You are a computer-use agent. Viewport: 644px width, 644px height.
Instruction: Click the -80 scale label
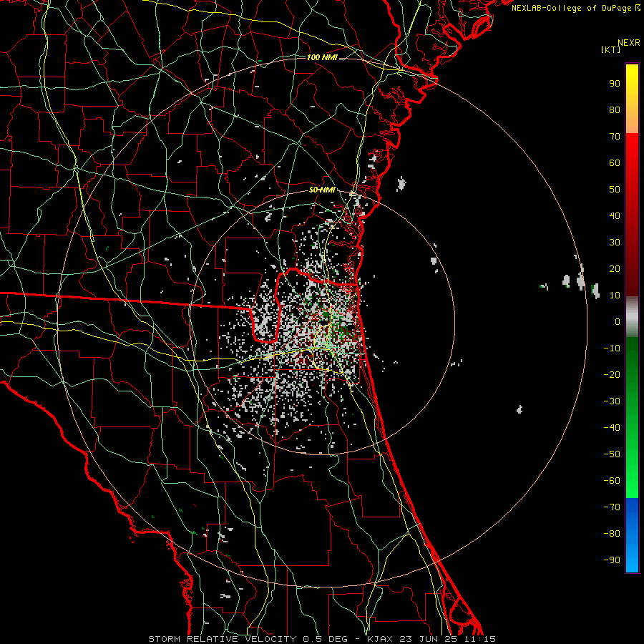click(612, 534)
